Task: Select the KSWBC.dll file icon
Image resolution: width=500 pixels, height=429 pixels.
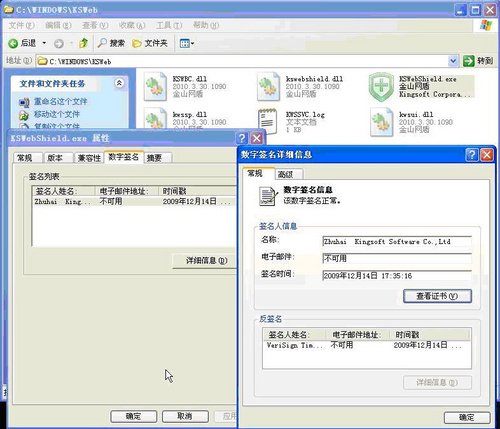Action: [x=155, y=87]
